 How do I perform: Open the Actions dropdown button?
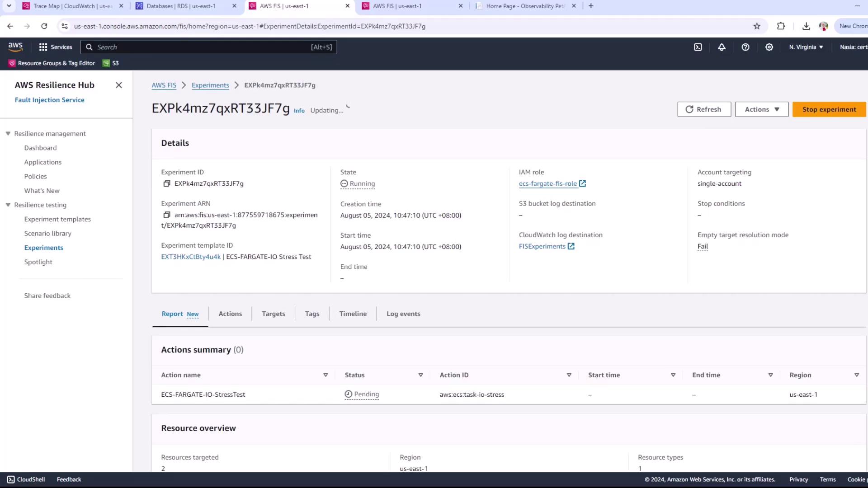click(762, 109)
